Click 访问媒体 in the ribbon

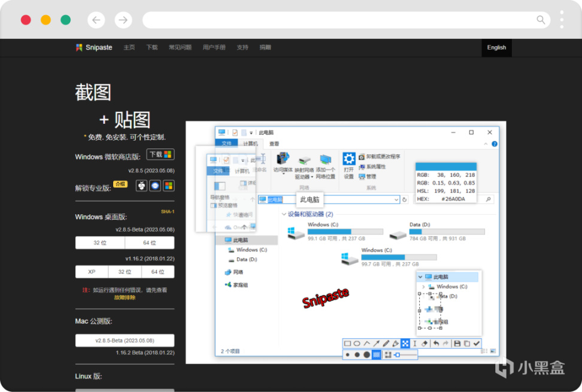283,162
